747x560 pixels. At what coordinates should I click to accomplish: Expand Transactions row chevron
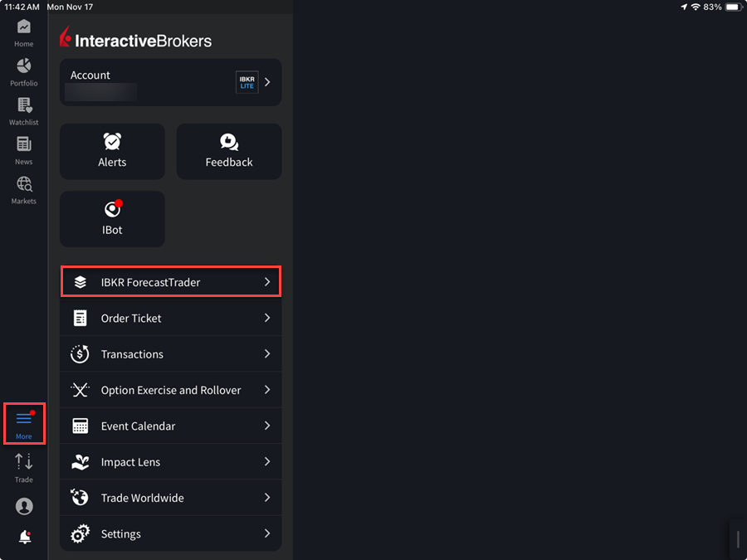point(267,353)
